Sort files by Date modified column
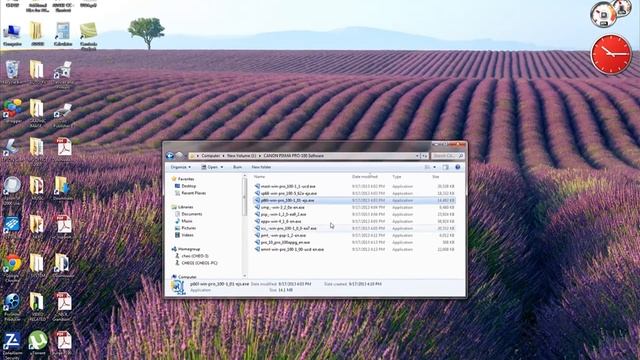 pos(364,177)
